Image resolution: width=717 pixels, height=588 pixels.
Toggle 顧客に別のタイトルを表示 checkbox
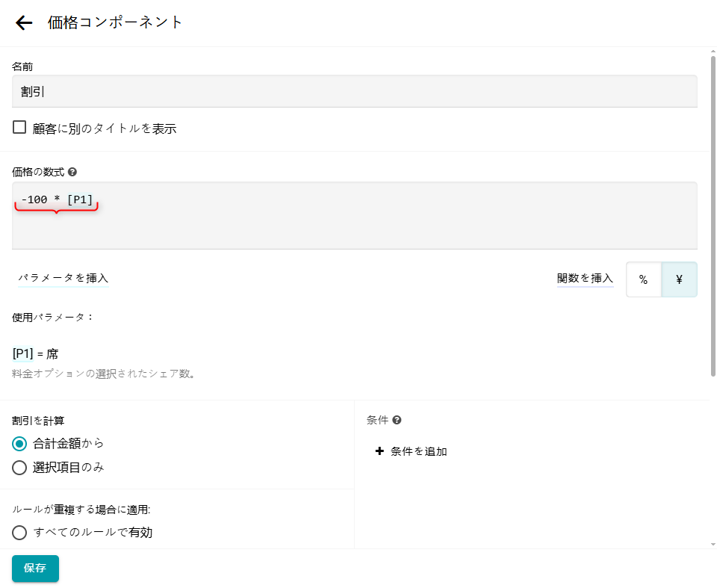pyautogui.click(x=19, y=128)
